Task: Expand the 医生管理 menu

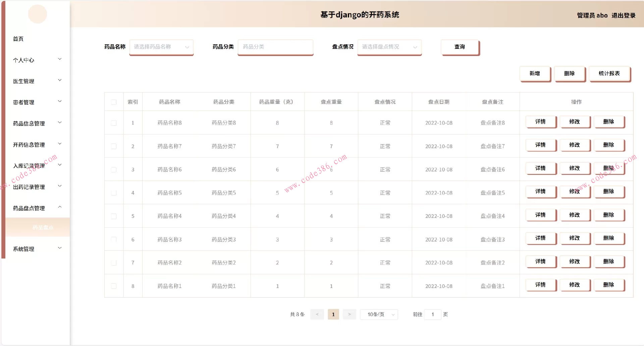Action: point(23,81)
